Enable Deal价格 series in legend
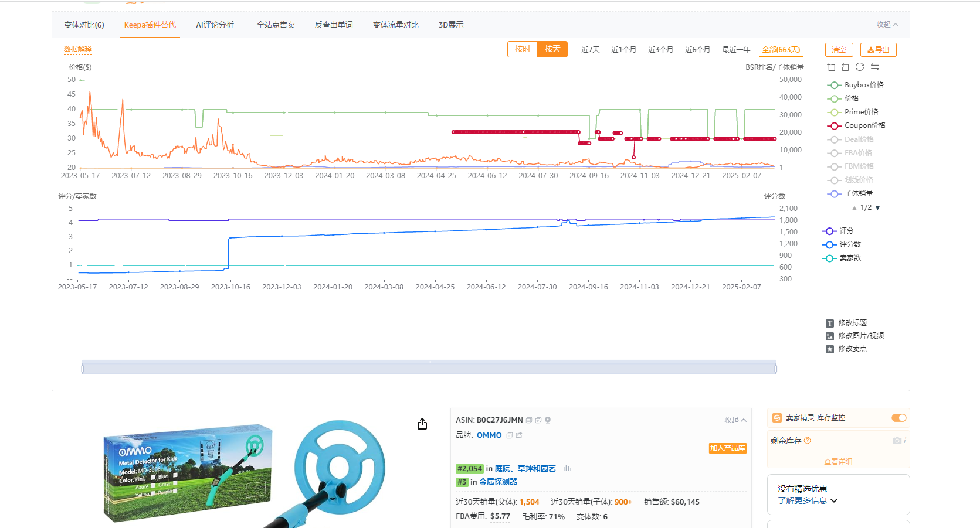The width and height of the screenshot is (980, 528). click(850, 139)
